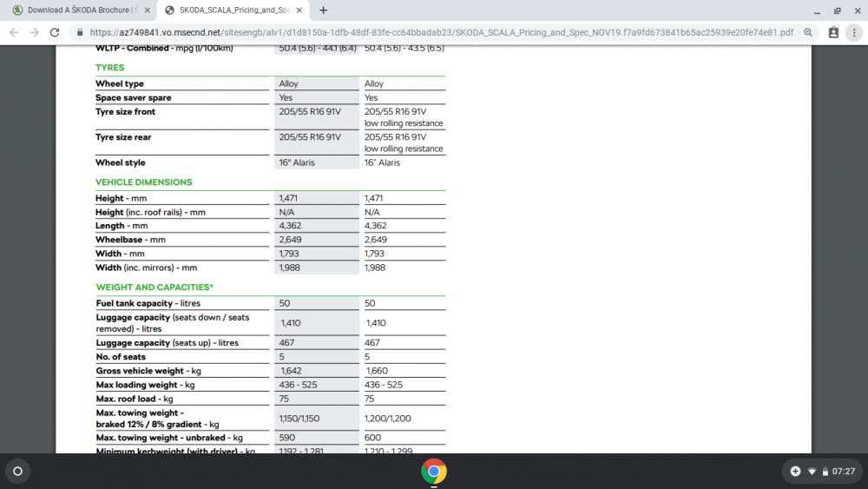Go back using the browser back arrow
Image resolution: width=868 pixels, height=489 pixels.
pos(14,33)
